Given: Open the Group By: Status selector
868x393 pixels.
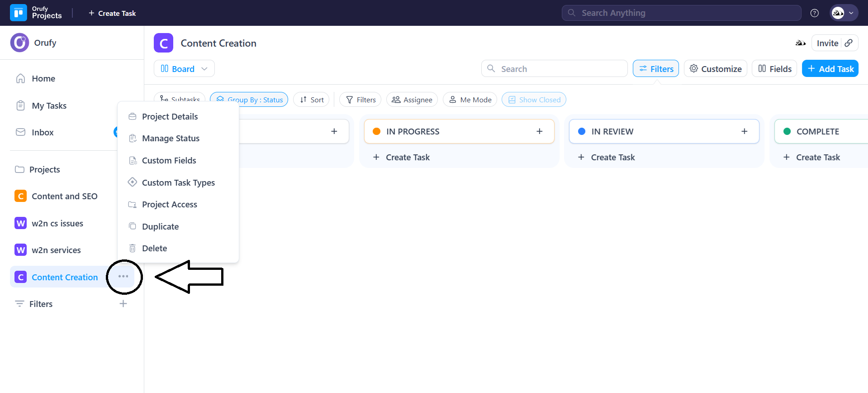Looking at the screenshot, I should pyautogui.click(x=249, y=100).
